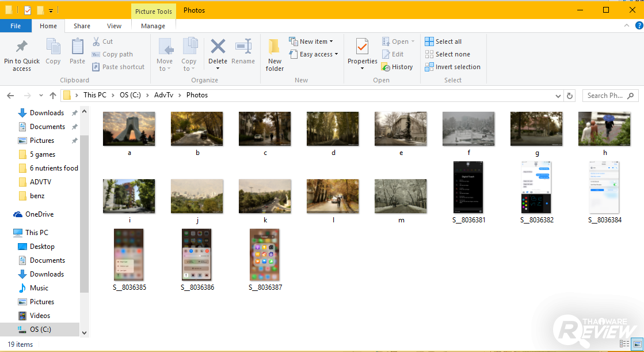The height and width of the screenshot is (352, 644).
Task: Click the Delete icon in the ribbon
Action: [x=218, y=47]
